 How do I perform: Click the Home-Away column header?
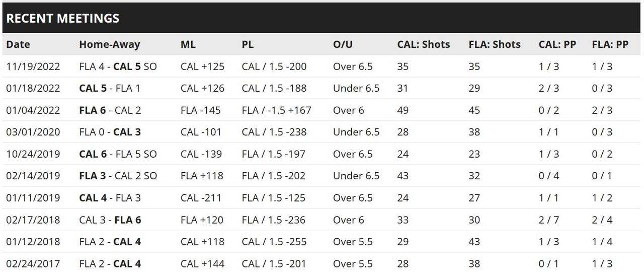(109, 44)
